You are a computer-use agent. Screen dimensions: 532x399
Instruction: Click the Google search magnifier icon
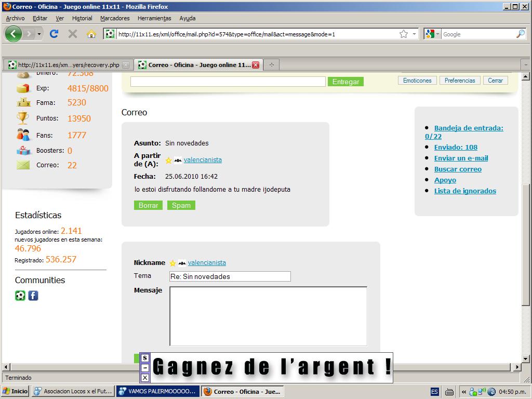click(x=520, y=34)
